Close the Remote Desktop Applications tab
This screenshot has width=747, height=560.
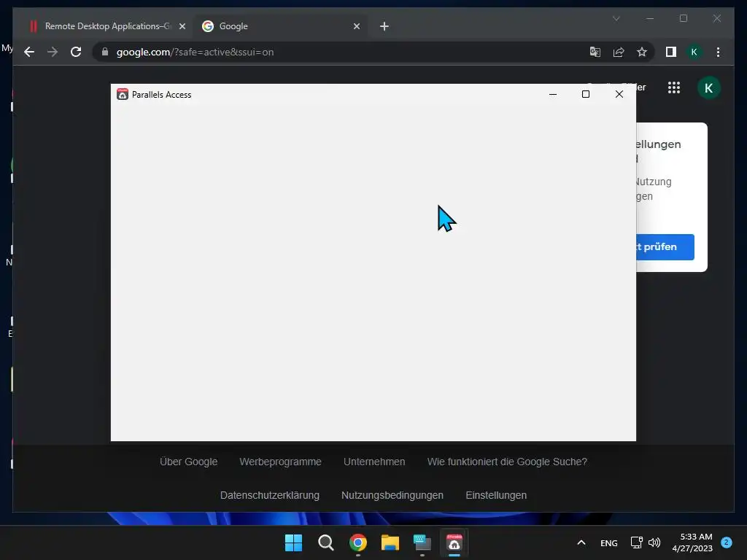pos(182,26)
